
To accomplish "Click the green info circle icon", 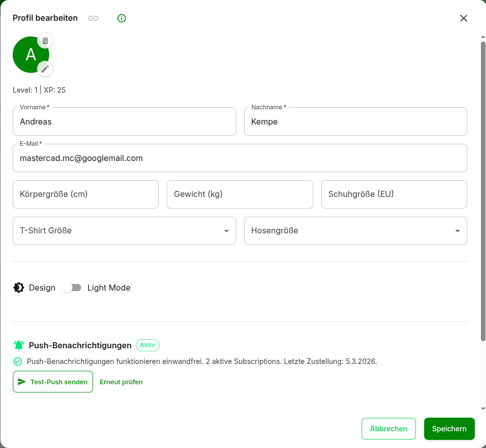I will (x=122, y=18).
